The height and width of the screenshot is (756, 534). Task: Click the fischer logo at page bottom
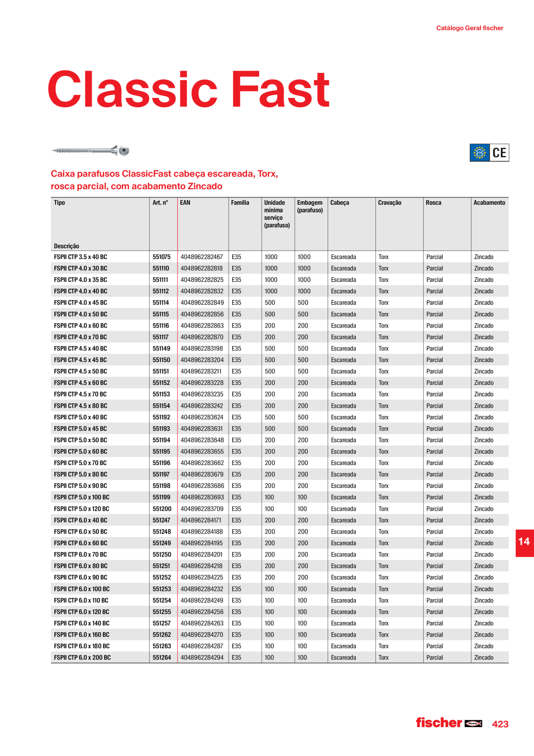pyautogui.click(x=449, y=723)
